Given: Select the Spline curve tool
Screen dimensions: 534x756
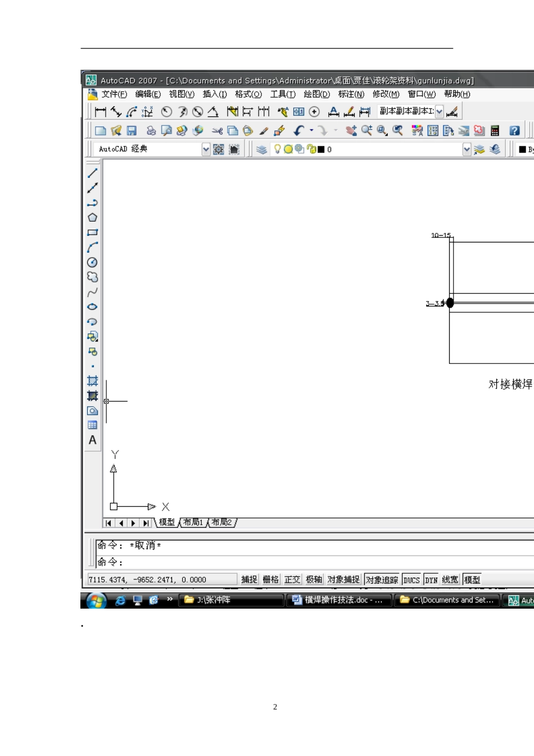Looking at the screenshot, I should 93,292.
